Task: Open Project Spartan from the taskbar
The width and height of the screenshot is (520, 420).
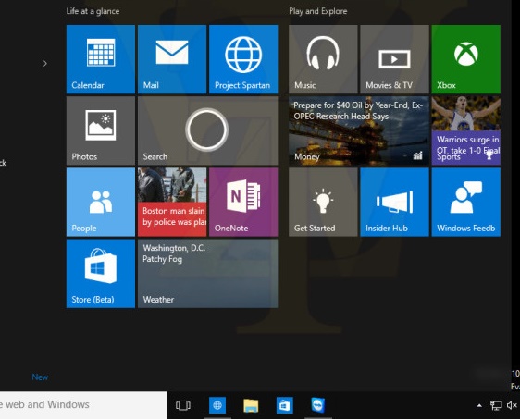Action: click(x=217, y=405)
